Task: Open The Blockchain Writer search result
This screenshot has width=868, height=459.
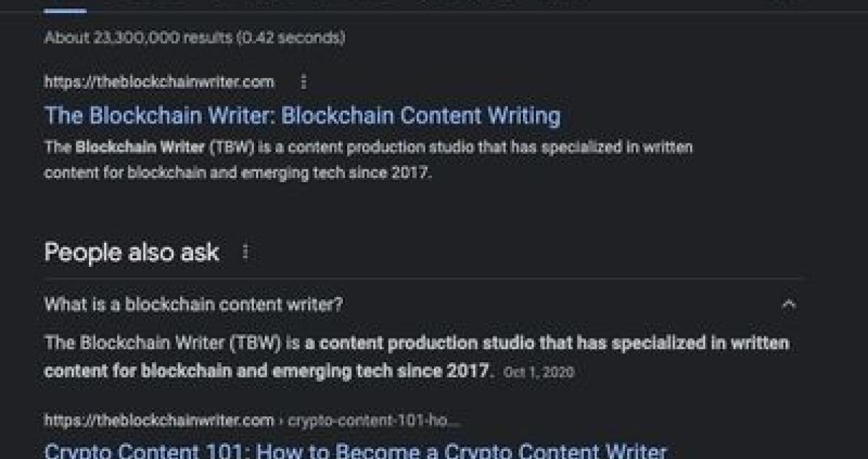Action: [x=301, y=115]
